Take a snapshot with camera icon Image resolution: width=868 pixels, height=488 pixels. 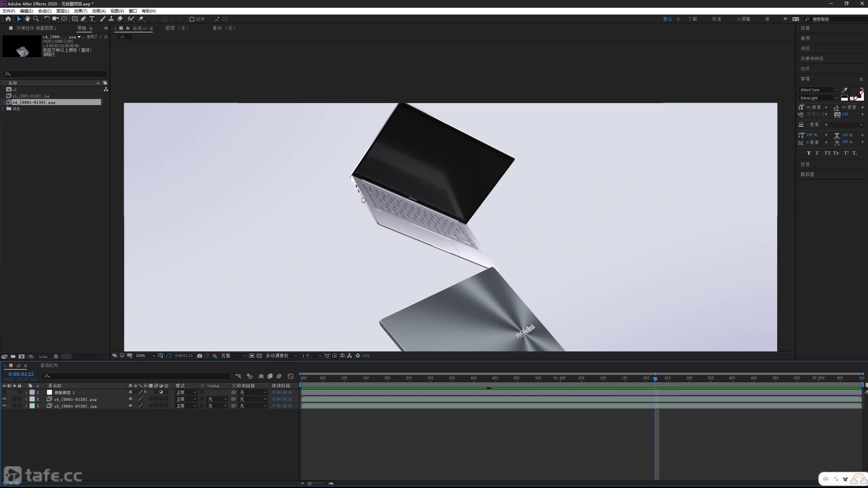[x=200, y=355]
